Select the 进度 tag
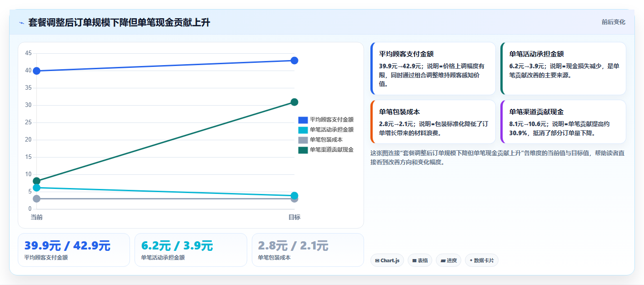644x285 pixels. click(x=449, y=260)
